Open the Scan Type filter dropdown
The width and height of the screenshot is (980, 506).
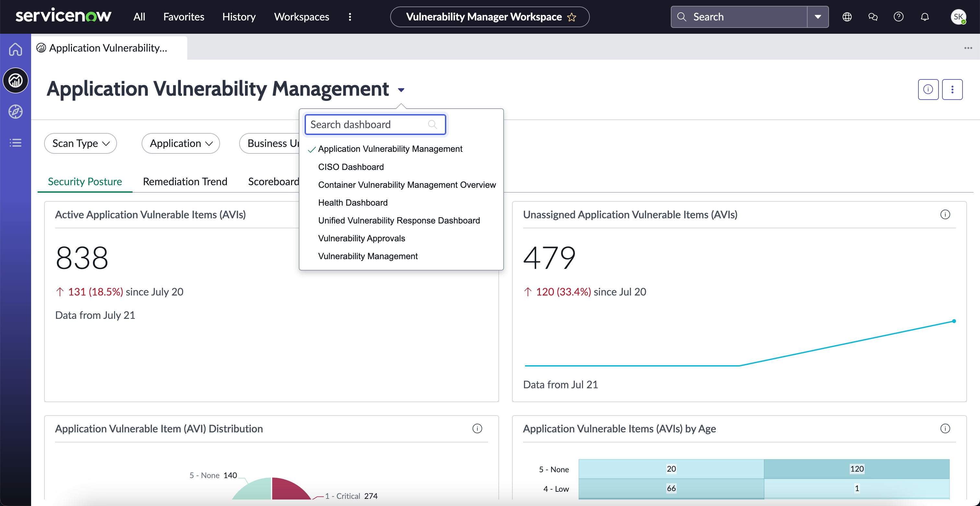coord(80,143)
